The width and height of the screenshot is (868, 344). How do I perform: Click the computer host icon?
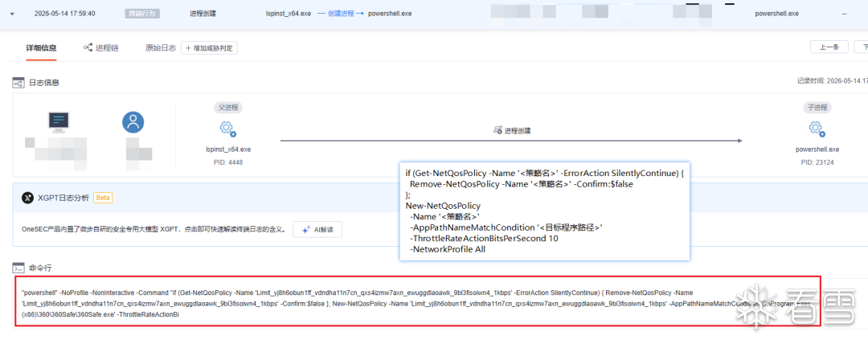(x=59, y=122)
